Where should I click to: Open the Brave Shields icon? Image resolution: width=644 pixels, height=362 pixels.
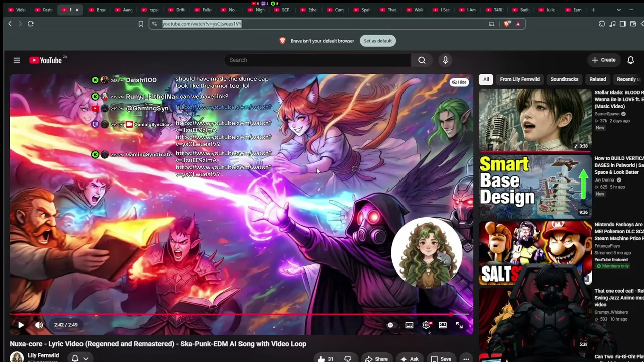507,24
